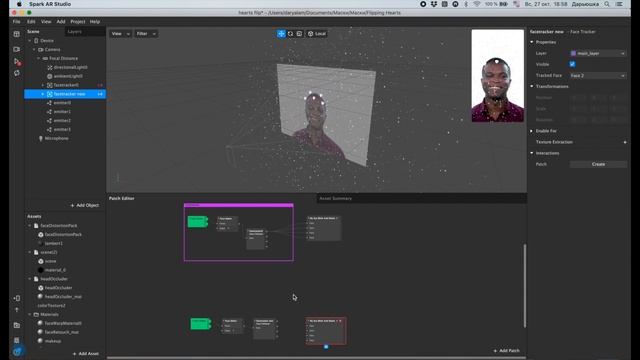Collapse the faceDistortionPack asset folder

click(29, 226)
